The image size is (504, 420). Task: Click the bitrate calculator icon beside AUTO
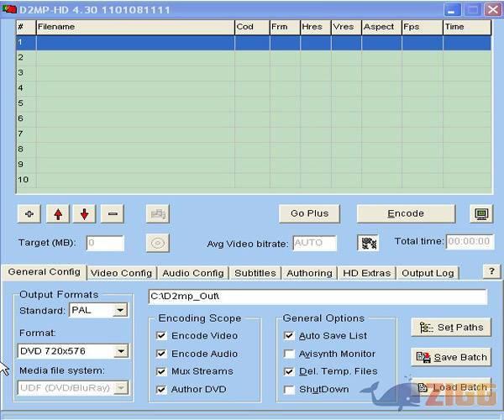coord(367,243)
